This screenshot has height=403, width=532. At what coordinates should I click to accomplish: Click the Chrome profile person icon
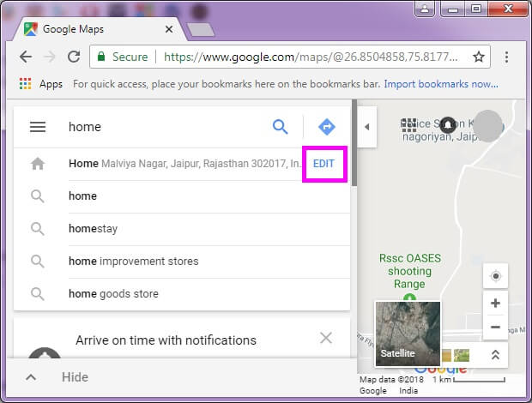(425, 9)
